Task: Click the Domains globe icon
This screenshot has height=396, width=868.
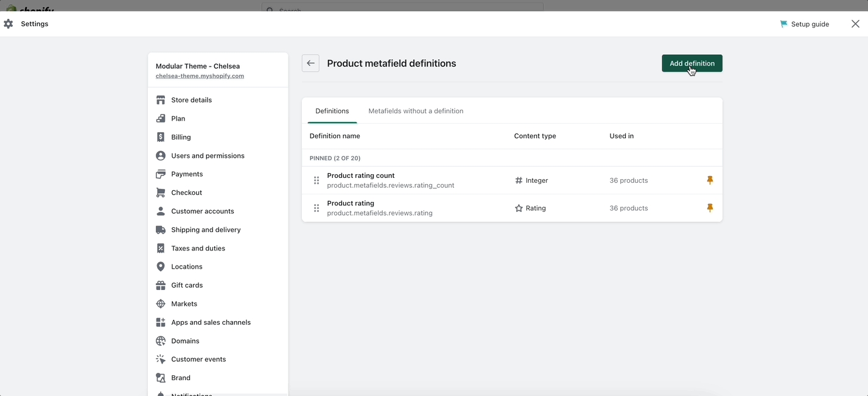Action: (x=161, y=341)
